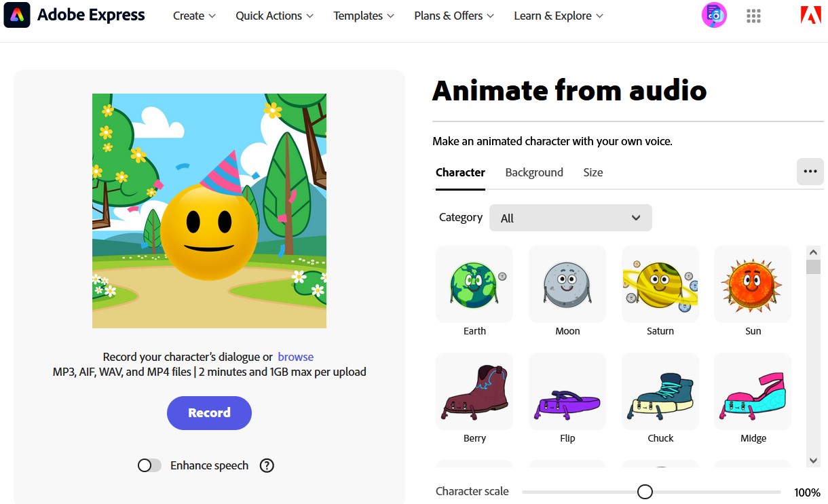The width and height of the screenshot is (828, 504).
Task: Expand the Plans & Offers menu
Action: (454, 16)
